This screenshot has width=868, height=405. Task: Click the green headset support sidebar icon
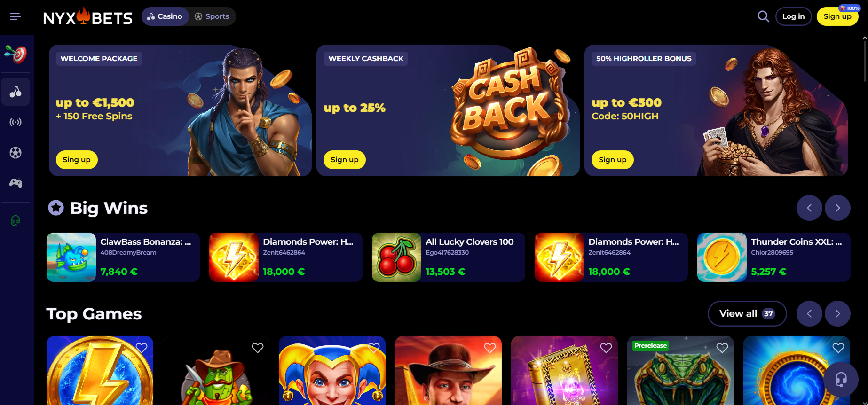click(16, 220)
